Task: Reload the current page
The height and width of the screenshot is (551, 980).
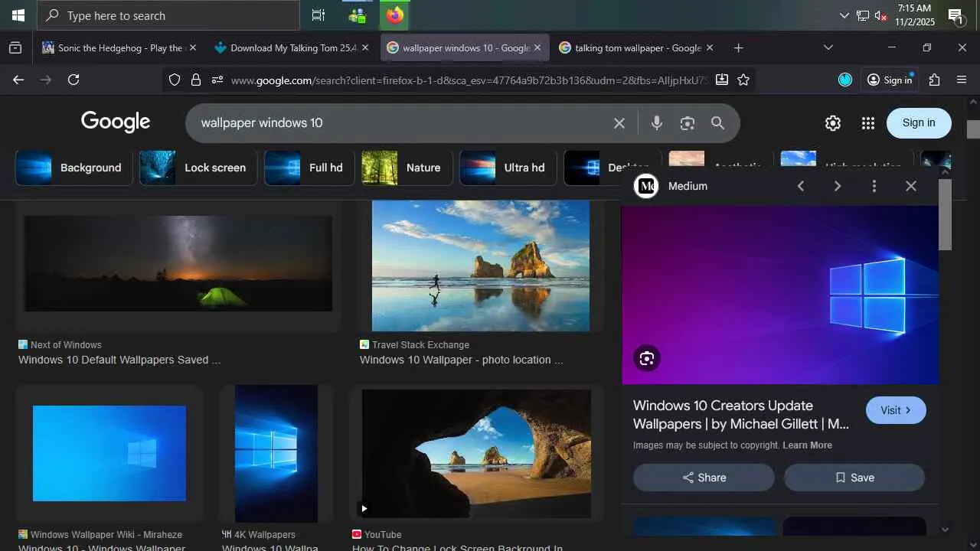Action: click(73, 80)
